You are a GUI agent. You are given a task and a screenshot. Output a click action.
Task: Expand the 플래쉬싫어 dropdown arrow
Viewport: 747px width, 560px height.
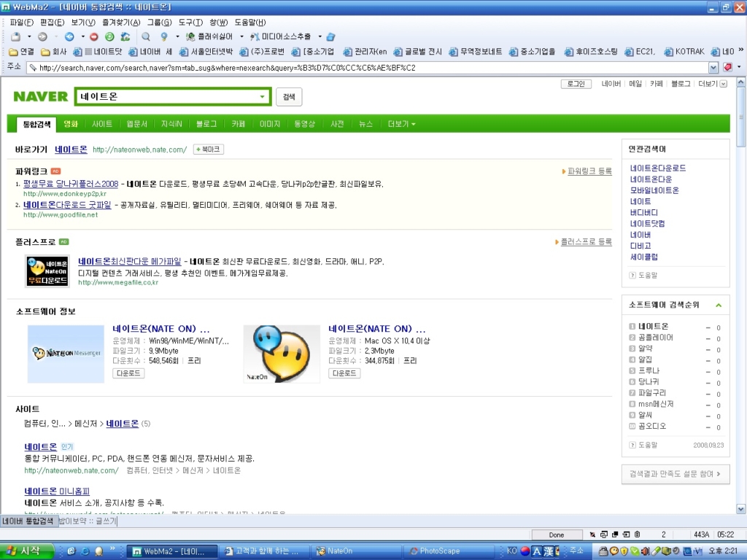tap(241, 36)
